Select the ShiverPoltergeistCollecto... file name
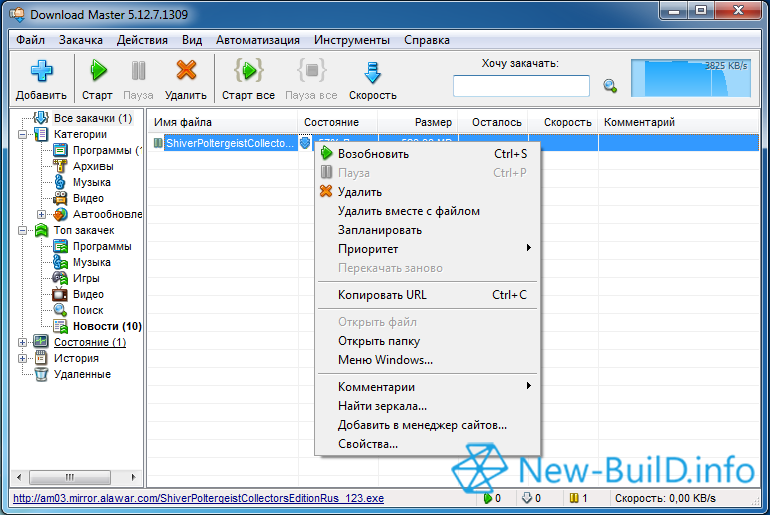770x515 pixels. (x=230, y=143)
